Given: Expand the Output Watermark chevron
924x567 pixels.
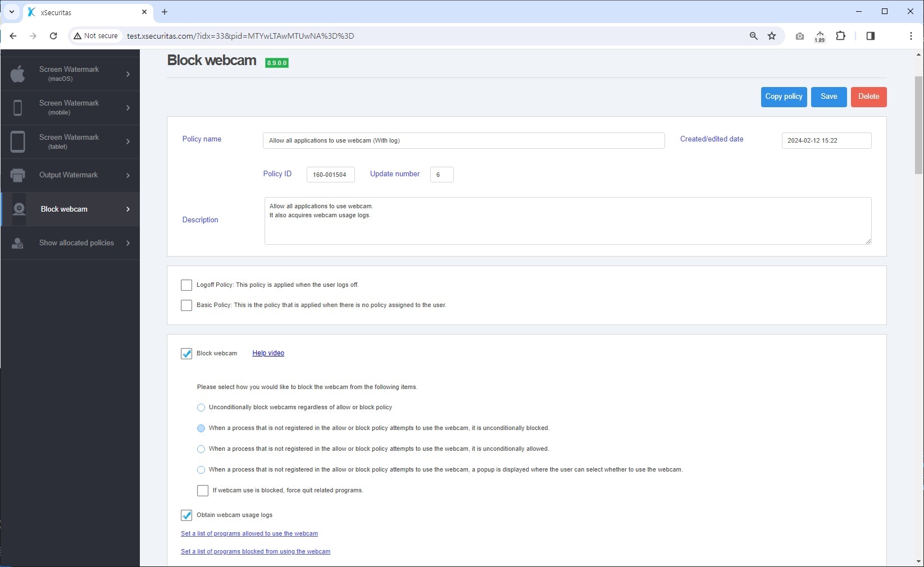Looking at the screenshot, I should tap(128, 175).
